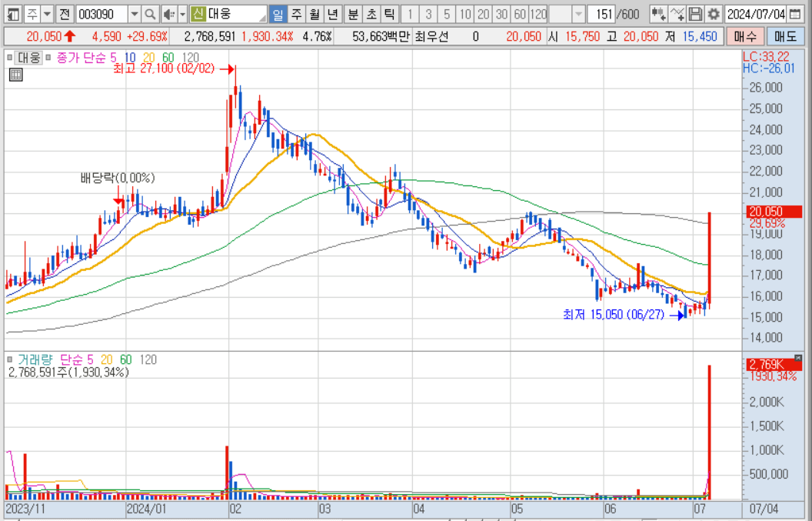
Task: Switch to tick 틱 chart period
Action: pyautogui.click(x=389, y=14)
